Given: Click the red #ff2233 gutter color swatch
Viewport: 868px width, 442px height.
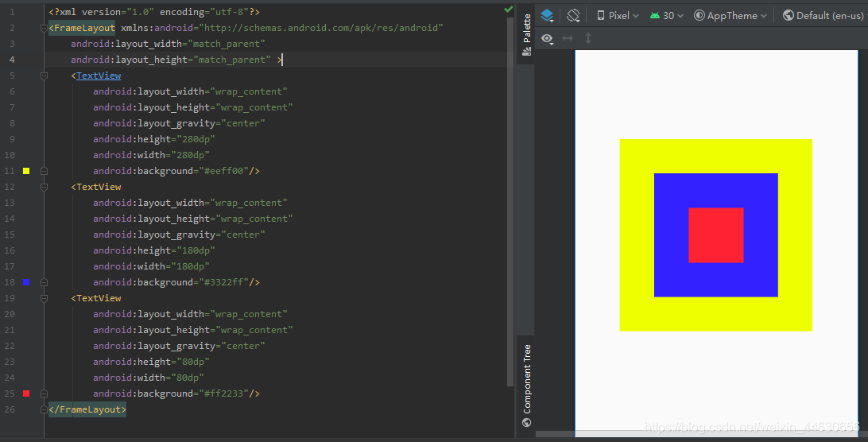Looking at the screenshot, I should coord(26,394).
